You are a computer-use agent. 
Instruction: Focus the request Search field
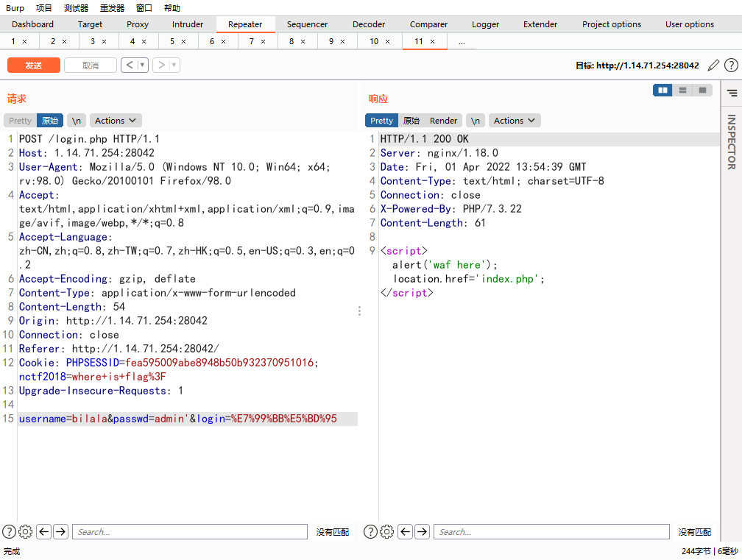click(190, 531)
